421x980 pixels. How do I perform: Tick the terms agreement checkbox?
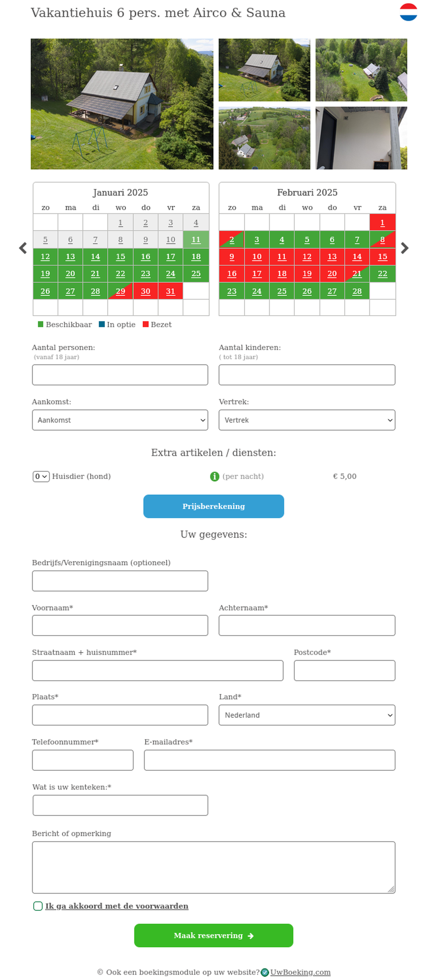pos(38,906)
